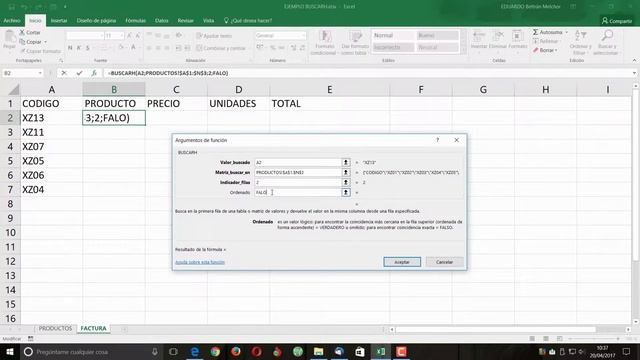Select cell A3 containing XZ11
The width and height of the screenshot is (640, 360).
pos(51,132)
